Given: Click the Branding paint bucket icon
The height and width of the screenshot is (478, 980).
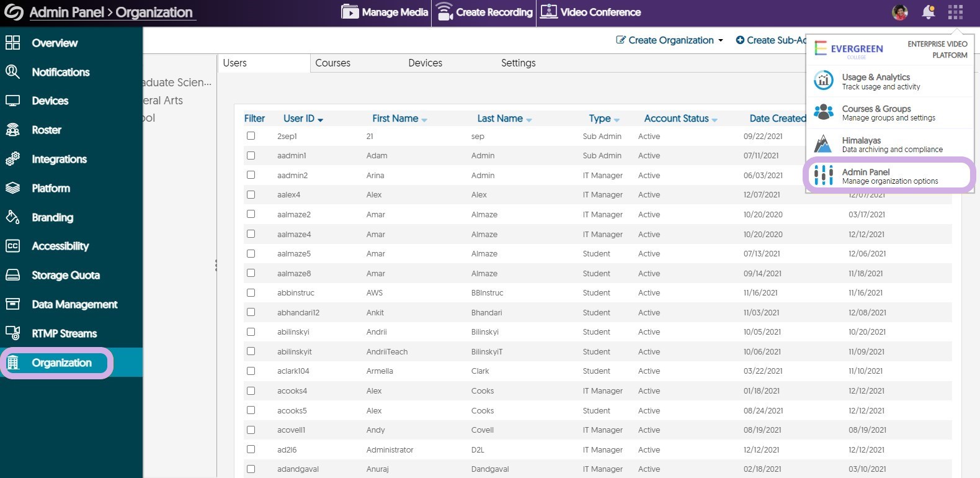Looking at the screenshot, I should 12,217.
